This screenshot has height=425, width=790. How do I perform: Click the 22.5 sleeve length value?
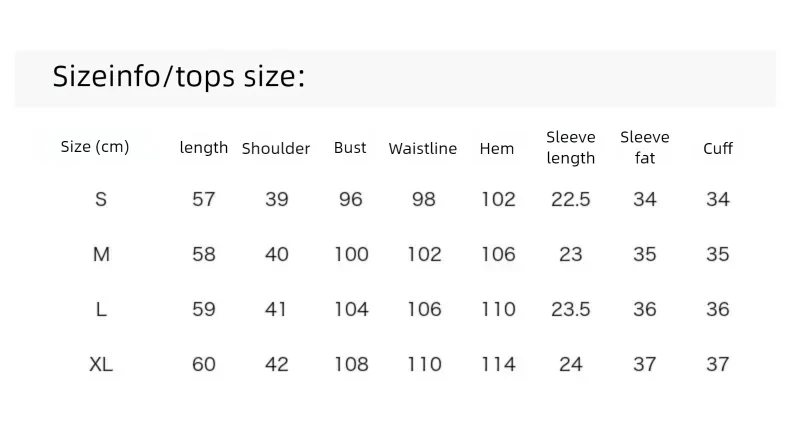570,199
